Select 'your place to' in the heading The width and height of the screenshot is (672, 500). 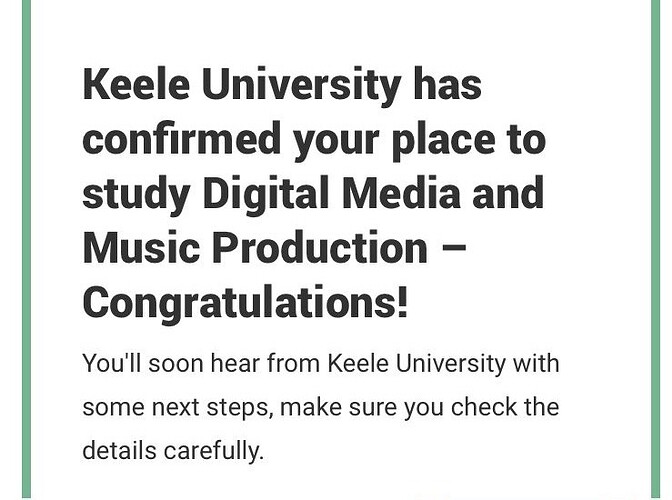coord(420,142)
